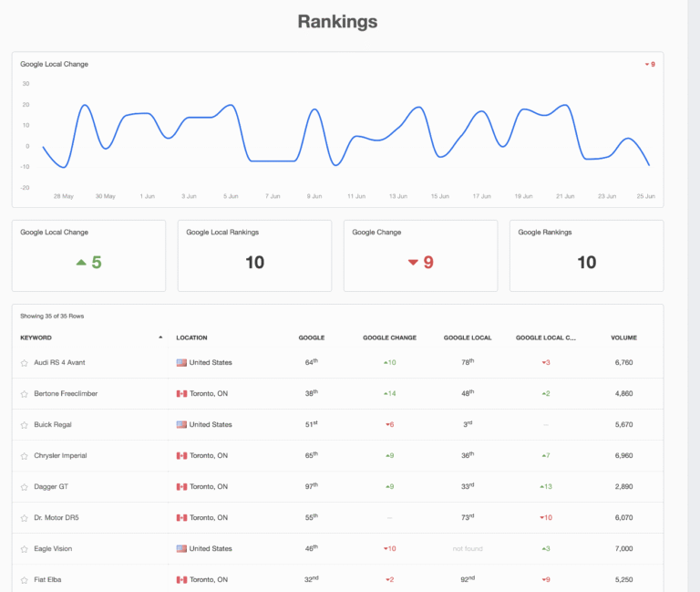This screenshot has height=592, width=700.
Task: Click the 5 Jun label on chart axis
Action: click(231, 196)
